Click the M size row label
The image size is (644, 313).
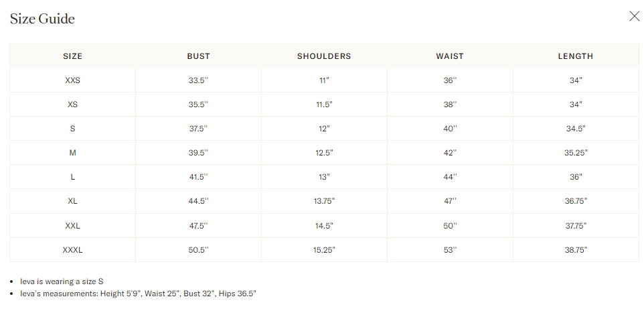72,153
